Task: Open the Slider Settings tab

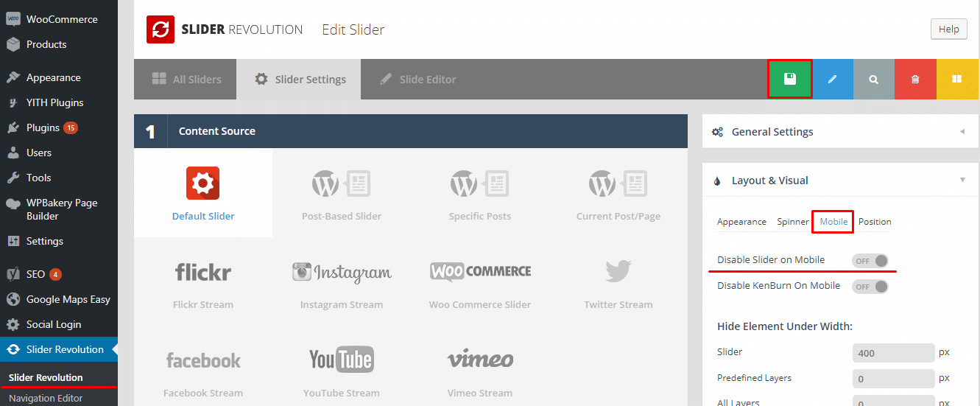Action: (x=299, y=79)
